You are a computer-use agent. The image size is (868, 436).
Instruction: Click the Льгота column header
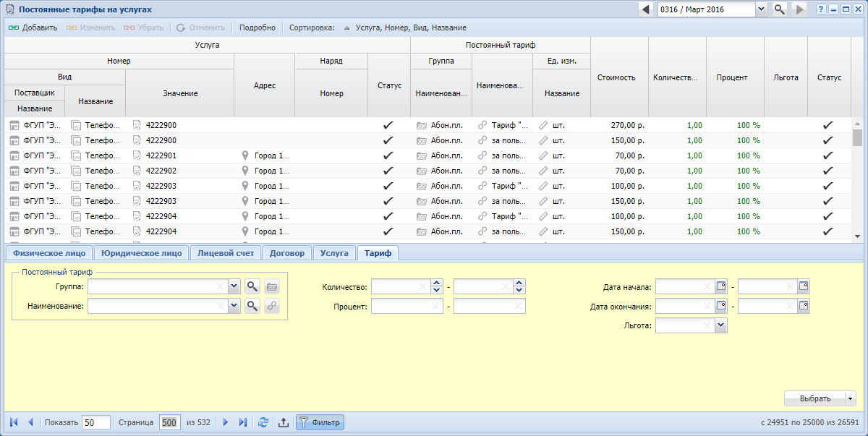(786, 77)
